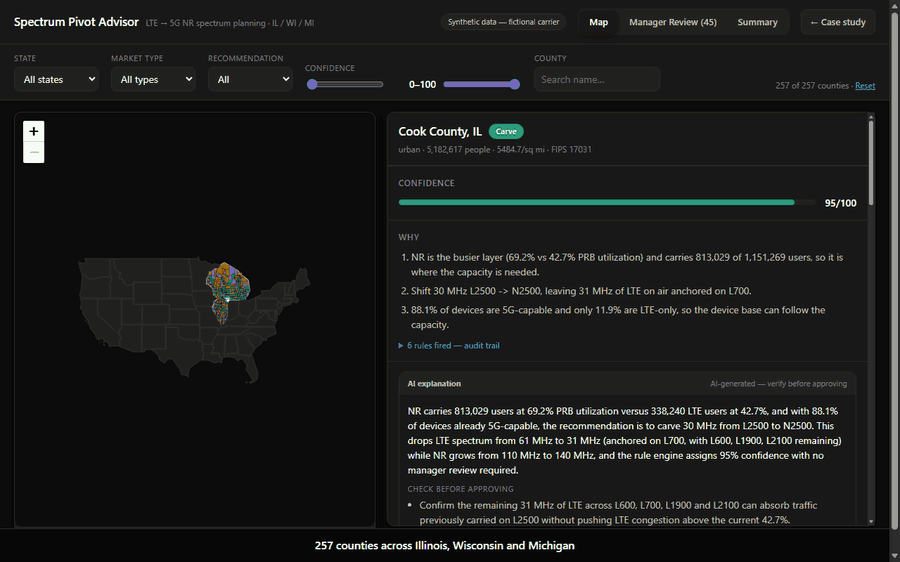Viewport: 900px width, 562px height.
Task: Click the Carve recommendation badge
Action: pos(506,131)
